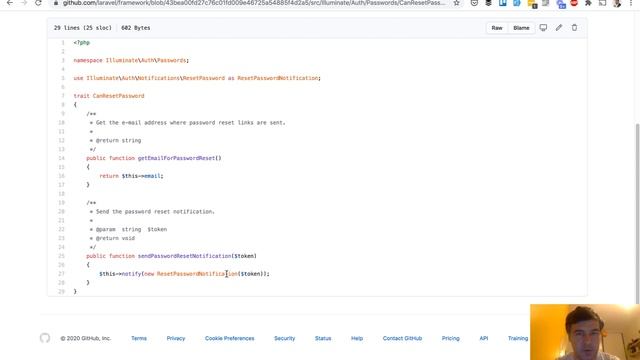The image size is (640, 360).
Task: Open the Pricing footer link
Action: 451,338
